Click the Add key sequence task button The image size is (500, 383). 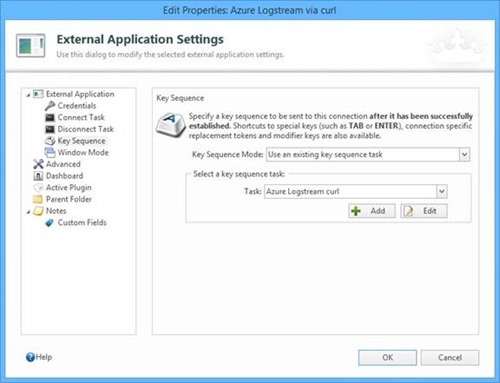coord(372,211)
